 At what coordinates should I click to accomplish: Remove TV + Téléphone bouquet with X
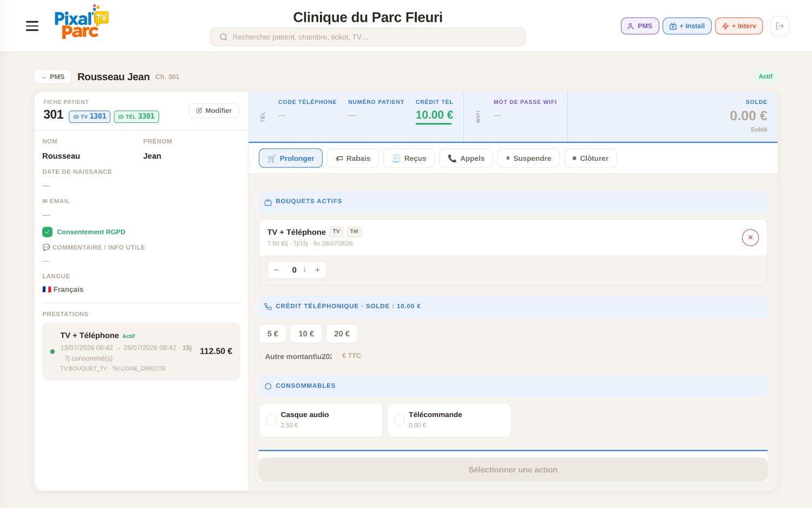tap(750, 237)
